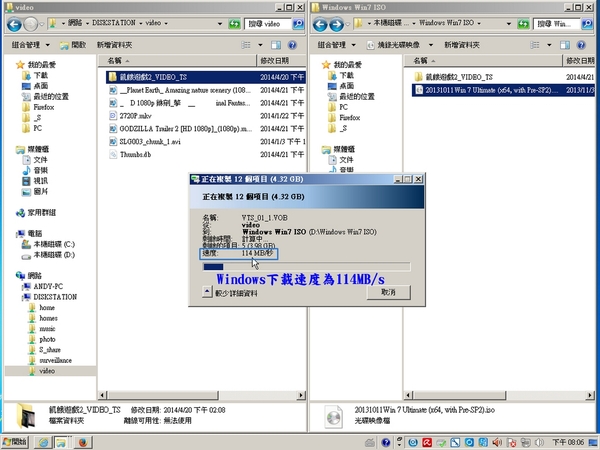Image resolution: width=600 pixels, height=450 pixels.
Task: Click search magnifier in video window
Action: click(298, 24)
